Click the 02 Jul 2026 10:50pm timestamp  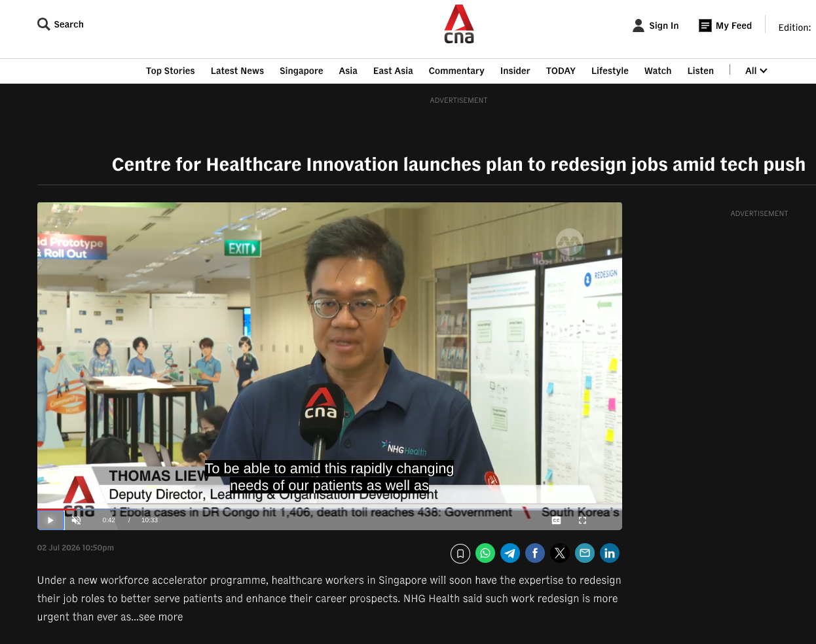pyautogui.click(x=75, y=548)
